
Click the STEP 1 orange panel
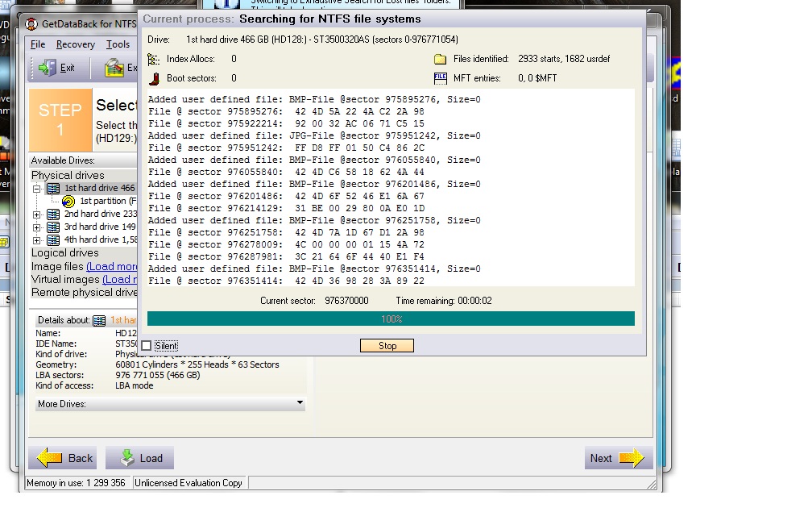pyautogui.click(x=60, y=119)
